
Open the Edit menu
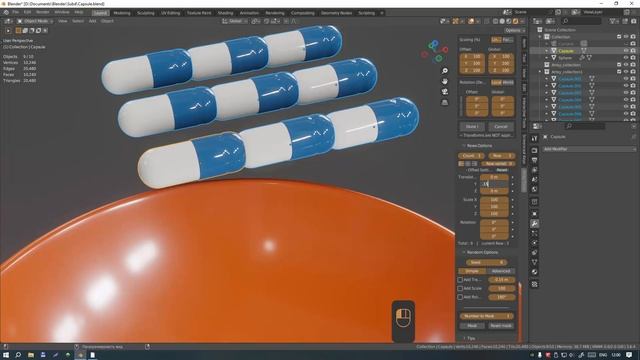(27, 13)
